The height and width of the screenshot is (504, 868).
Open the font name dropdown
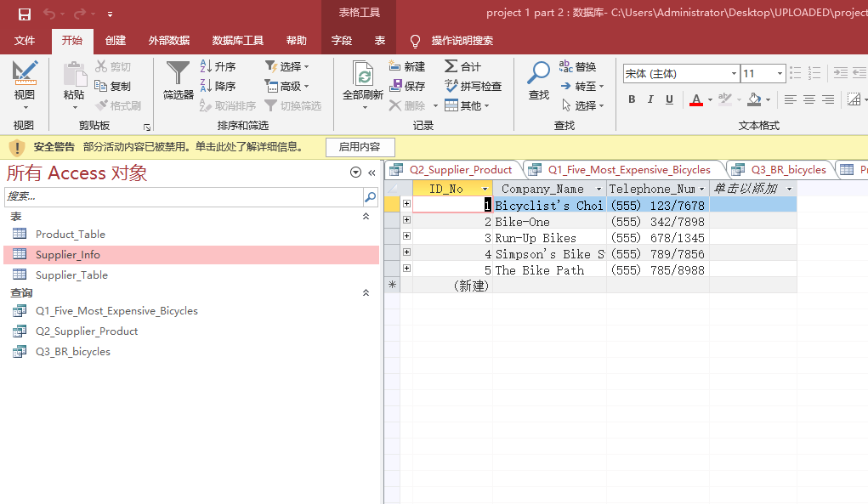coord(734,74)
